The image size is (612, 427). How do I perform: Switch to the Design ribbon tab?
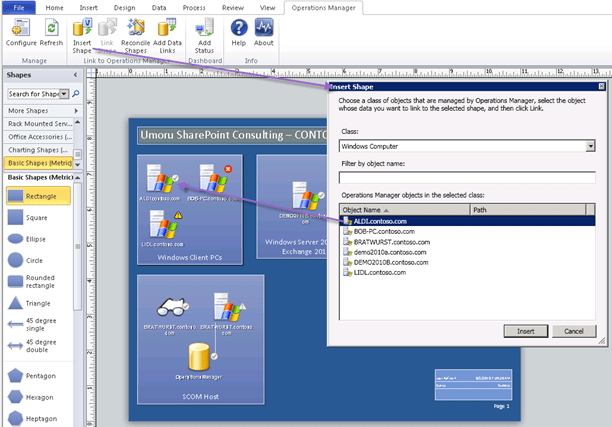click(124, 7)
